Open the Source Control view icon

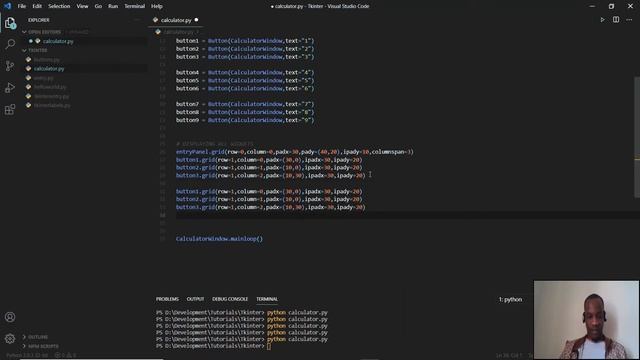(x=10, y=66)
